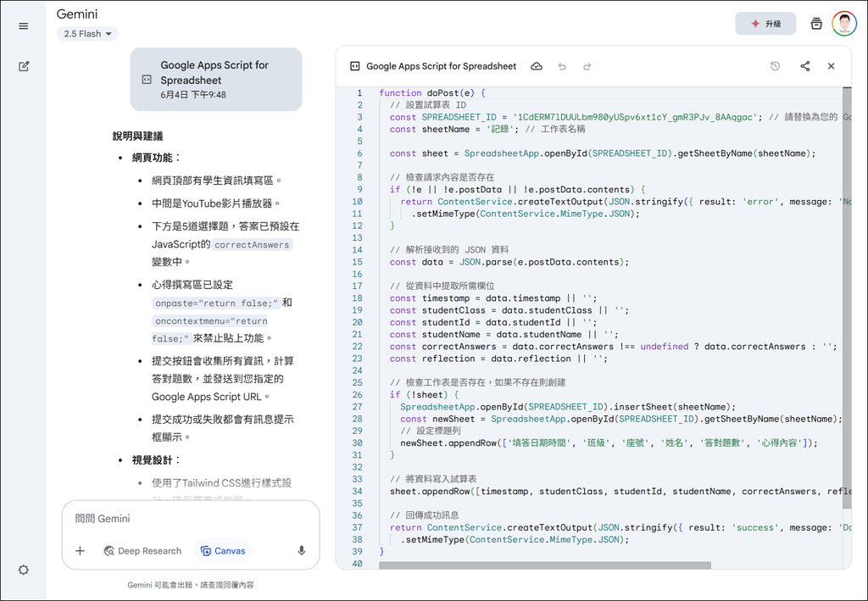Click the code editor vertical scrollbar
The height and width of the screenshot is (601, 868).
point(847,298)
